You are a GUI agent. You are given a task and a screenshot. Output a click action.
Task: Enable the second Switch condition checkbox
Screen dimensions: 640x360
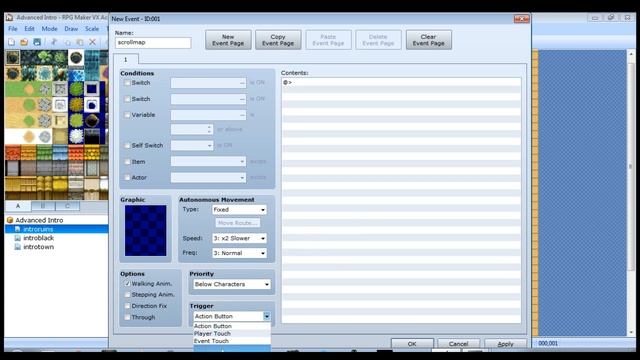pos(127,99)
